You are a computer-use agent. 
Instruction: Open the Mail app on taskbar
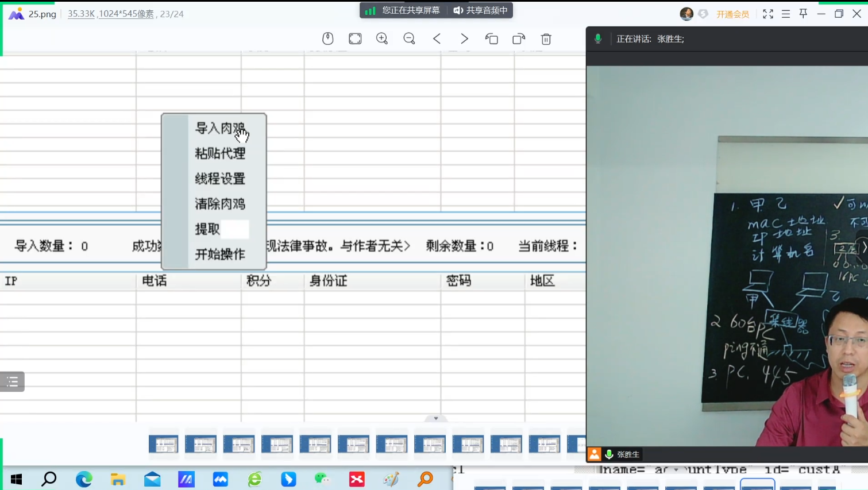152,479
